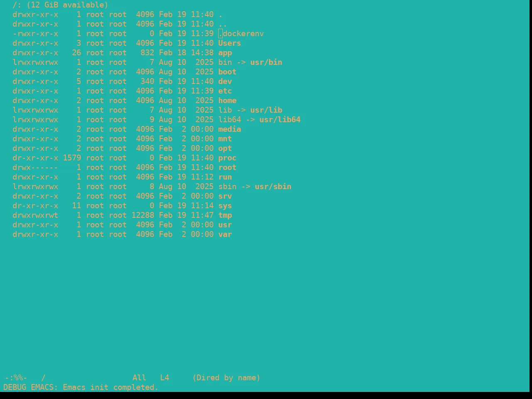The image size is (532, 399).
Task: Click the 'Feb 18 14:38' date on app row
Action: (186, 53)
